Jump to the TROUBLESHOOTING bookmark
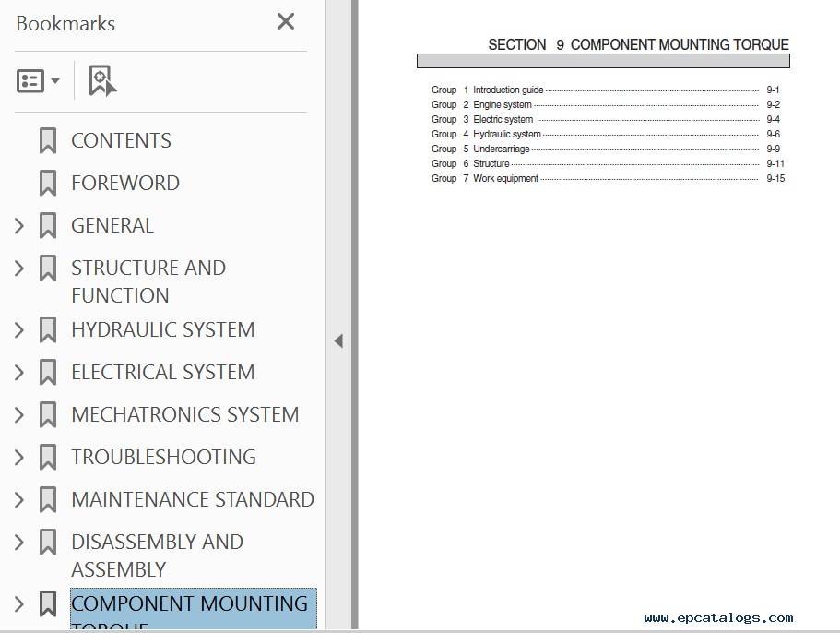This screenshot has height=633, width=840. (163, 457)
